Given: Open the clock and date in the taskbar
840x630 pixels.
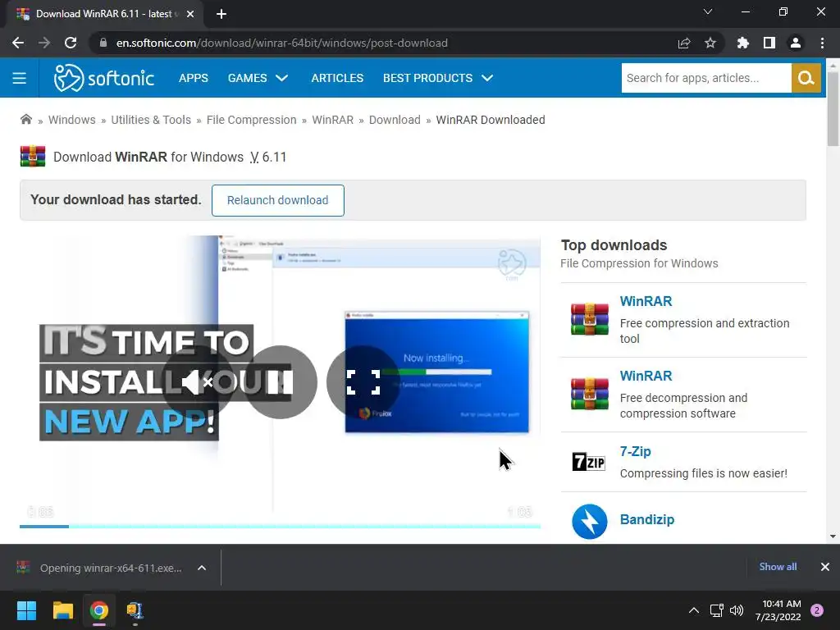Looking at the screenshot, I should tap(778, 610).
